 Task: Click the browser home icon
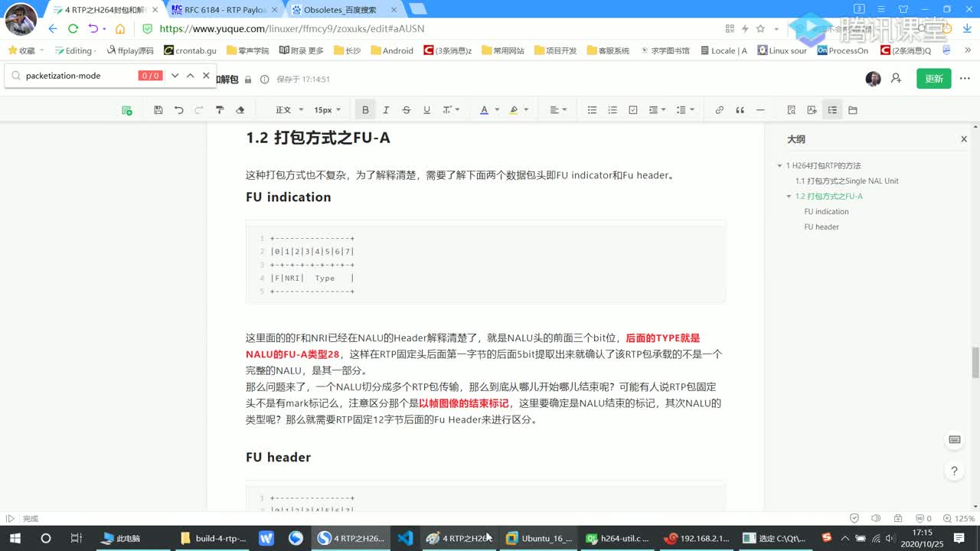click(x=120, y=28)
